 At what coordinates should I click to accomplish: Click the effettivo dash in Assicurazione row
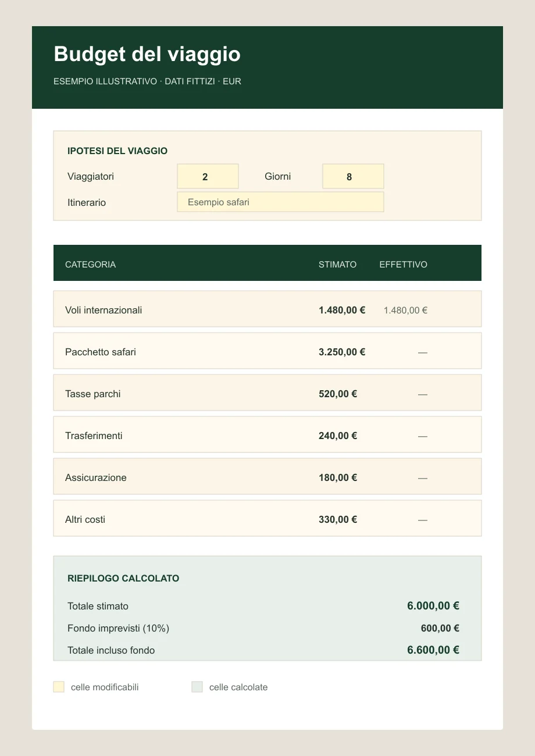[423, 478]
